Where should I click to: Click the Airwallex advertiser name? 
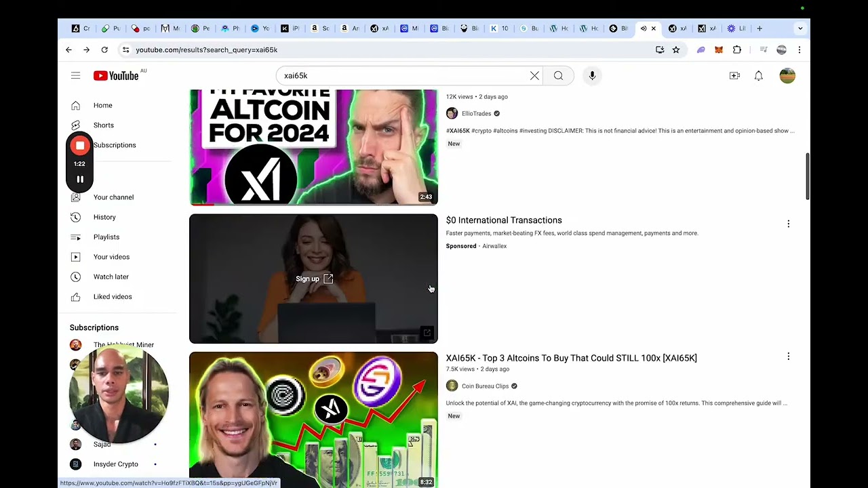tap(494, 246)
